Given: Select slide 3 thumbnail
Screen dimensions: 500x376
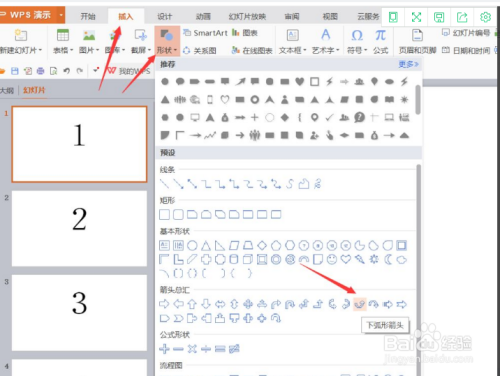Looking at the screenshot, I should (x=79, y=313).
